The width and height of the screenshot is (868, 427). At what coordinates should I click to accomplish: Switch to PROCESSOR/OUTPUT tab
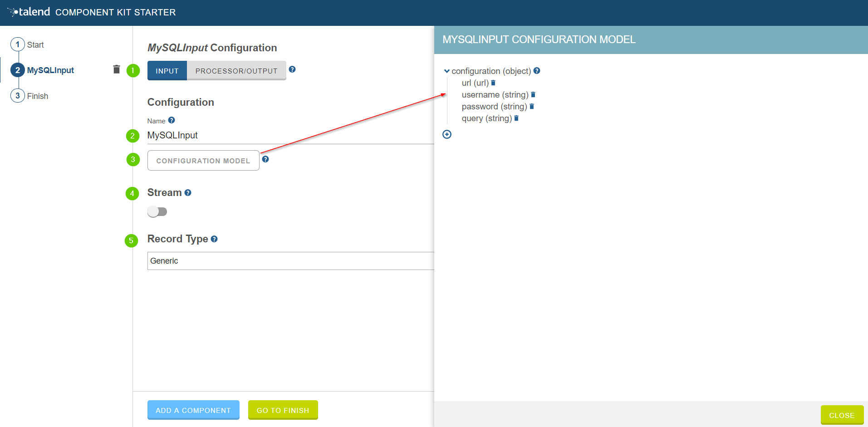[236, 71]
